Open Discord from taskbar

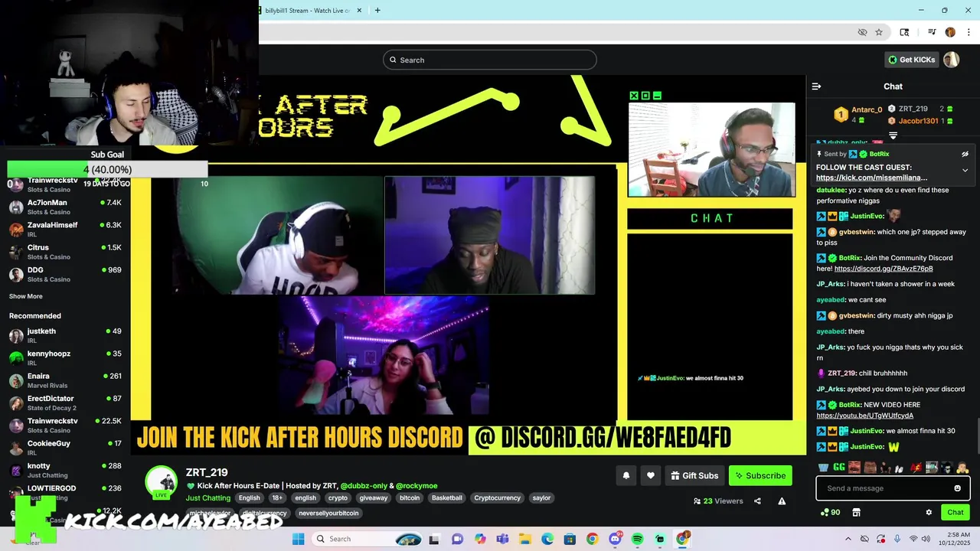[x=615, y=539]
